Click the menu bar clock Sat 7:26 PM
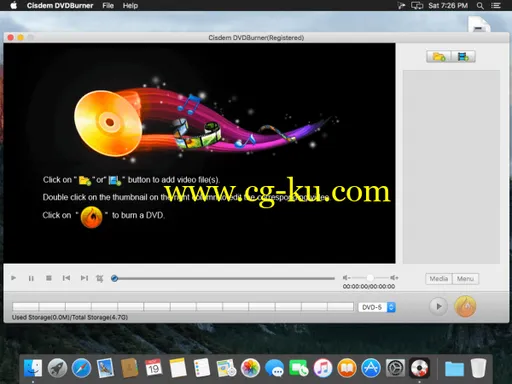 (x=448, y=6)
